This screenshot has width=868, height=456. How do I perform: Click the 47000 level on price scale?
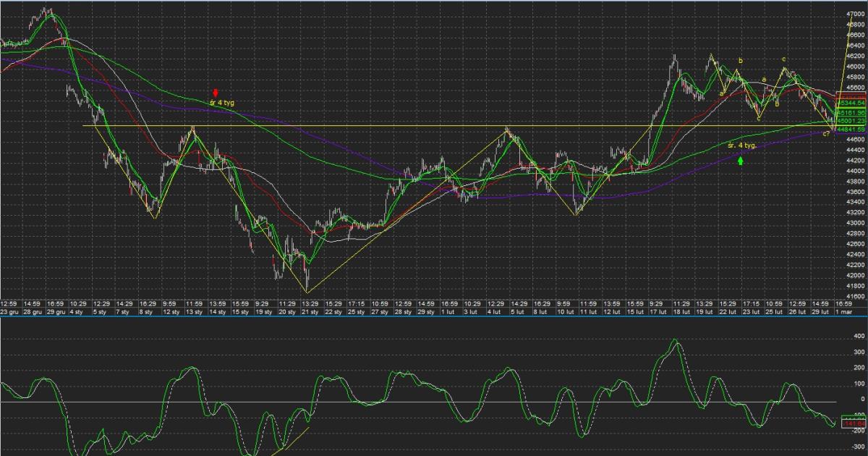tap(854, 14)
